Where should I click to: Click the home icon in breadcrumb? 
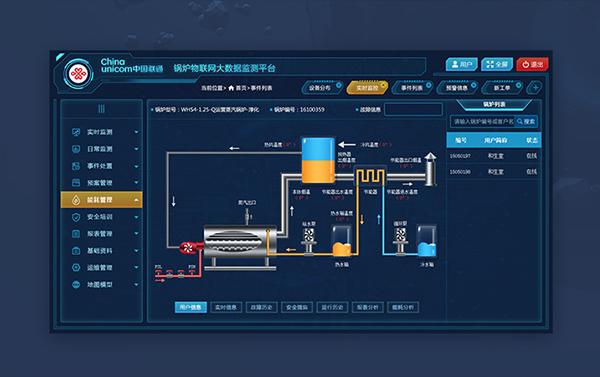pos(231,88)
